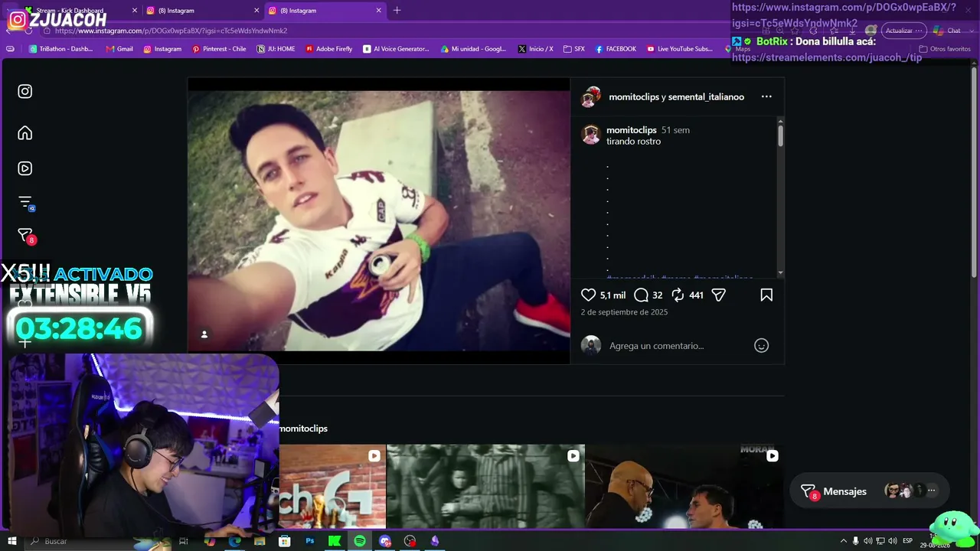The height and width of the screenshot is (551, 980).
Task: Open the first related reel thumbnail
Action: 332,486
